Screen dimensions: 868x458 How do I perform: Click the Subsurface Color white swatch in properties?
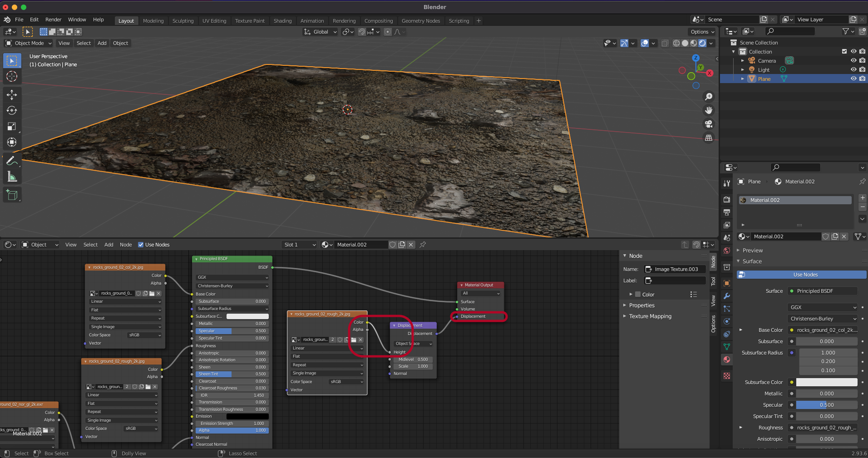(x=826, y=382)
